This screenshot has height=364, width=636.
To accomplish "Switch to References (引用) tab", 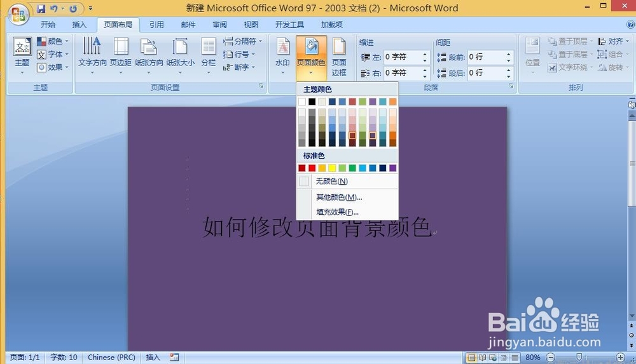I will (x=156, y=24).
